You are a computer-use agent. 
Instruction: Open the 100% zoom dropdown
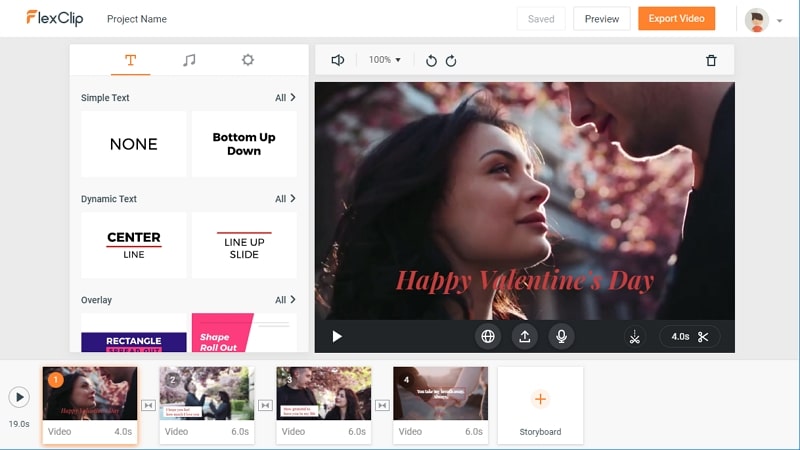[x=385, y=60]
